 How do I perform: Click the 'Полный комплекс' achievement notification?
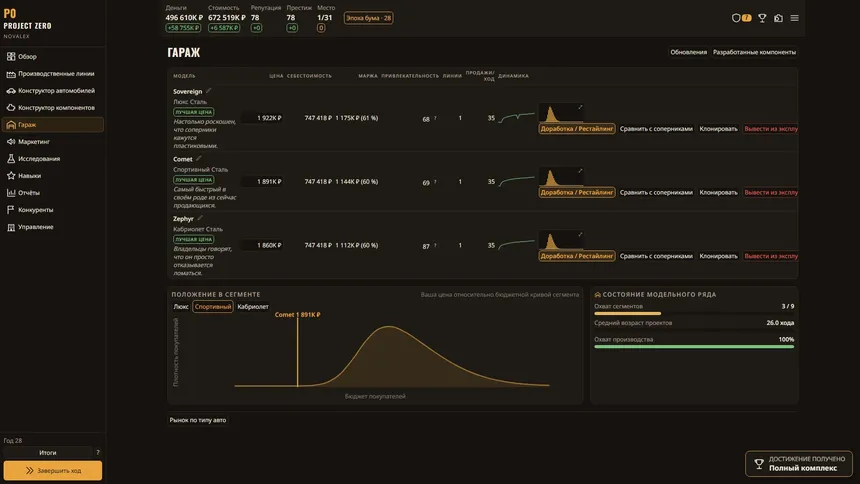(799, 464)
